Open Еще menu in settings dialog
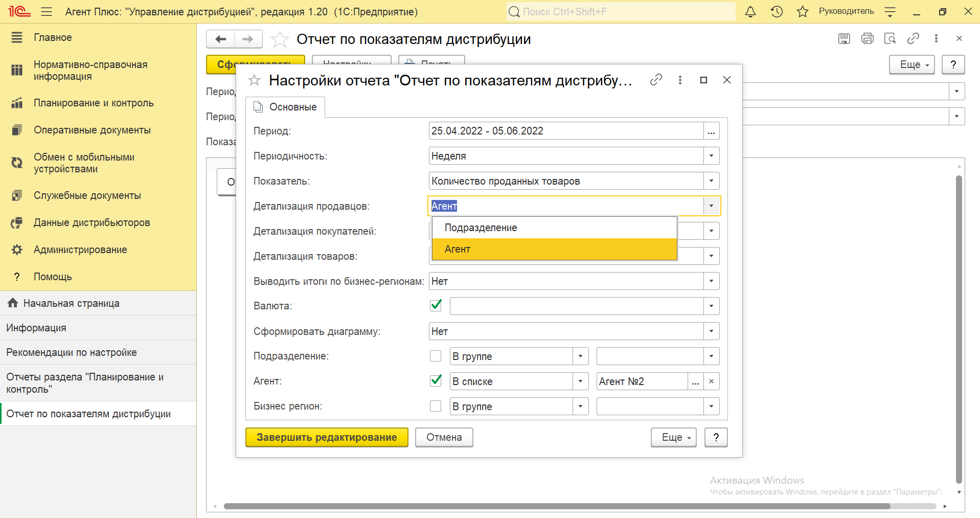 [673, 437]
